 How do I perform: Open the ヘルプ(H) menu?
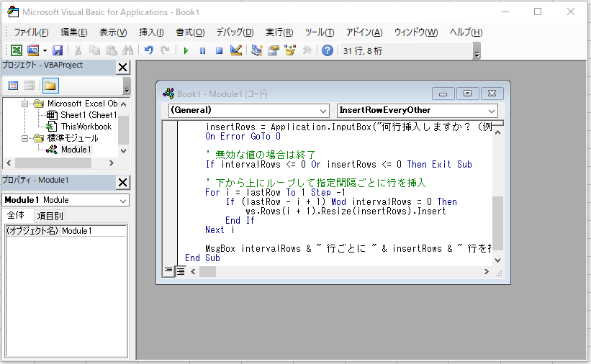point(466,32)
